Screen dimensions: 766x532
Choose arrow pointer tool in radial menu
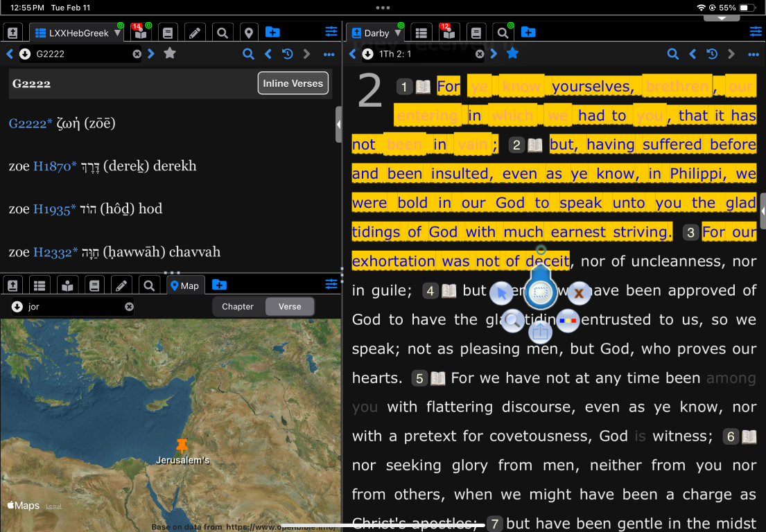tap(501, 294)
